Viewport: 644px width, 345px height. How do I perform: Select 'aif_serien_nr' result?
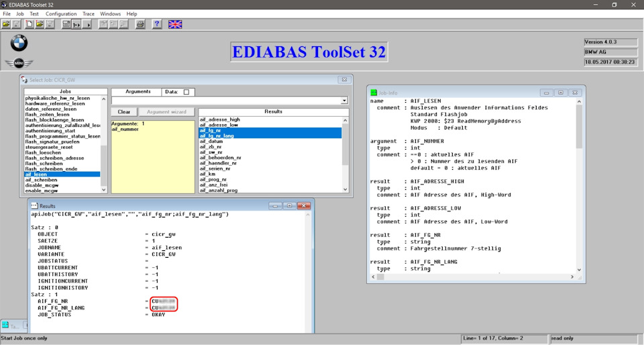point(270,168)
